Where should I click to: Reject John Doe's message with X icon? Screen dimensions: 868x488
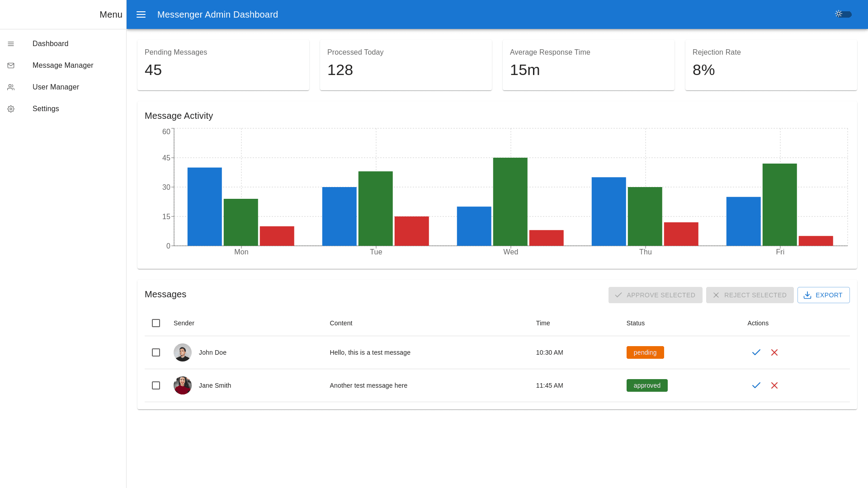774,352
